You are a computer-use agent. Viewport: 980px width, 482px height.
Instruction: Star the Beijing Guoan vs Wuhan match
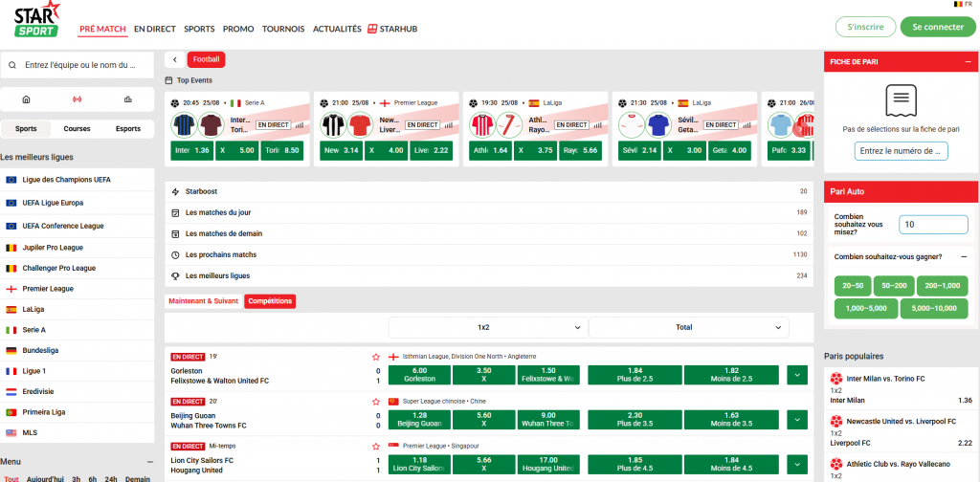pyautogui.click(x=376, y=402)
